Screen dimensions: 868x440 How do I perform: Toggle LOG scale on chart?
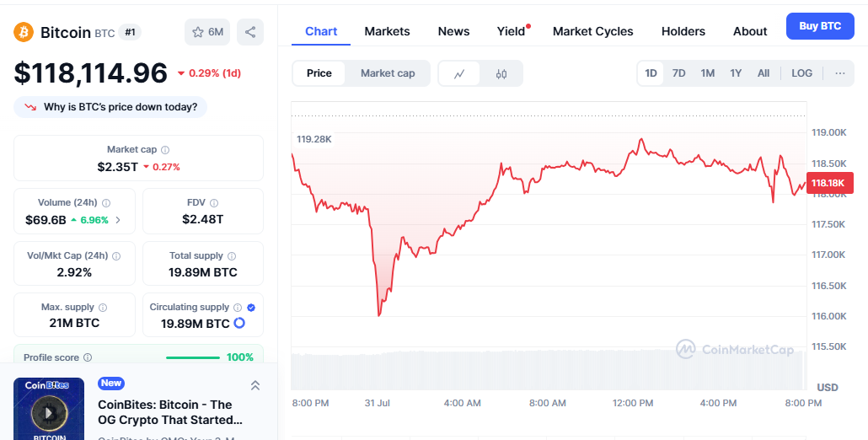(x=801, y=73)
